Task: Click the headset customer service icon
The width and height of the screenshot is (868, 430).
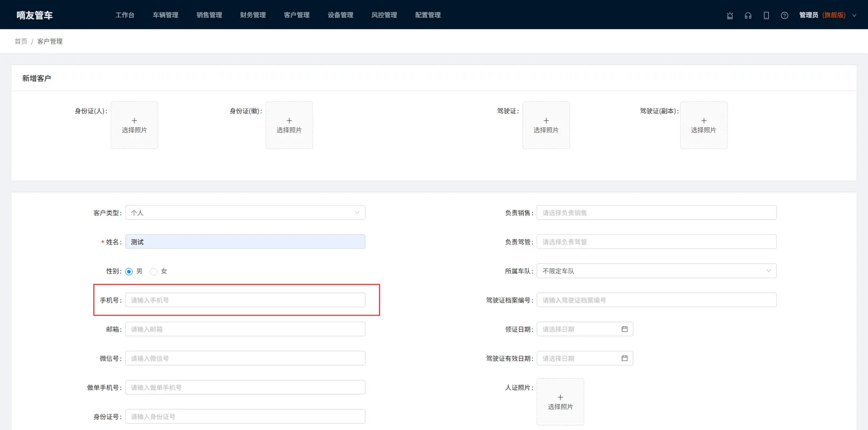Action: (748, 15)
